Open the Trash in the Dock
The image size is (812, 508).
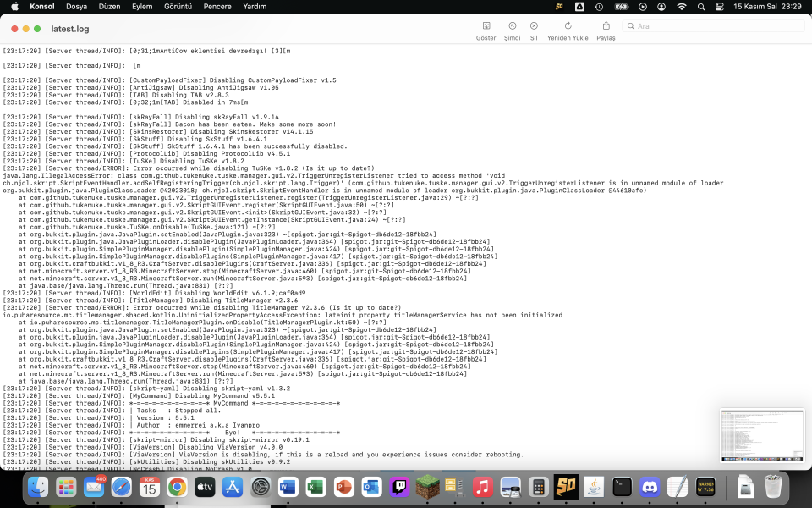[773, 488]
